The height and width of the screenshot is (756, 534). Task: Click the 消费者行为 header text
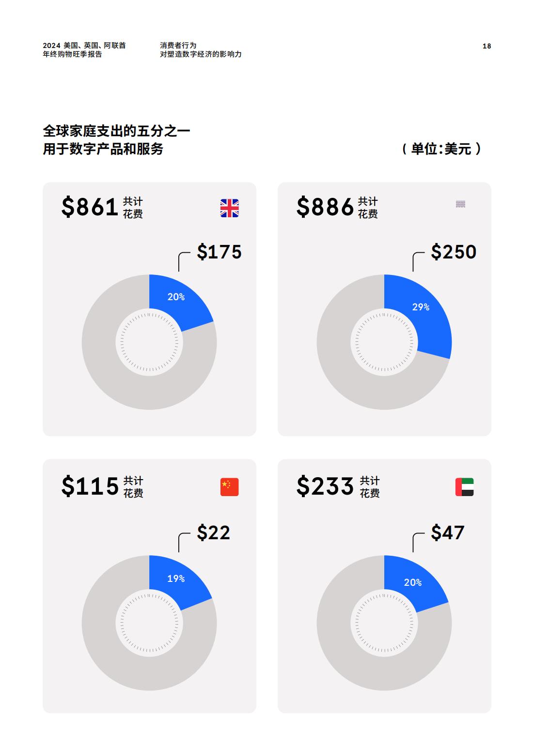click(x=178, y=45)
